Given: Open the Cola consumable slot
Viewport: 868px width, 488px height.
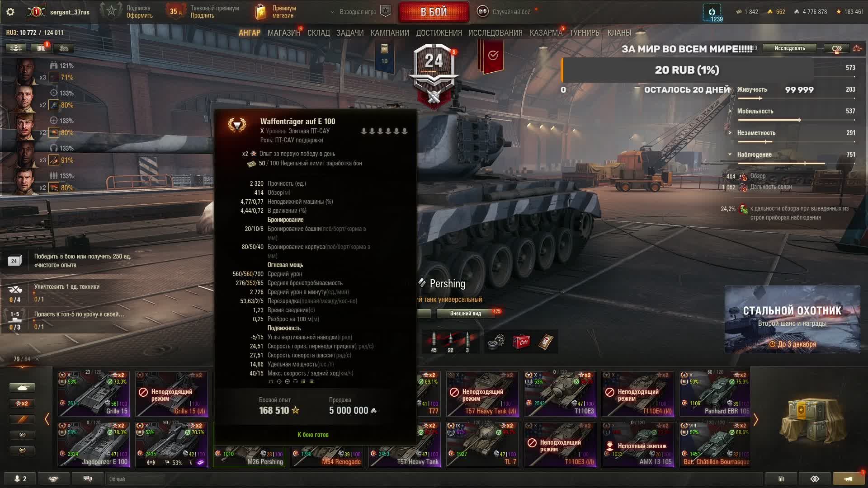Looking at the screenshot, I should [521, 342].
